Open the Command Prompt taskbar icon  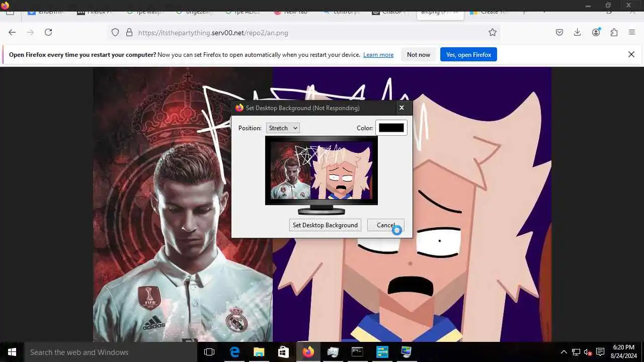coord(357,352)
